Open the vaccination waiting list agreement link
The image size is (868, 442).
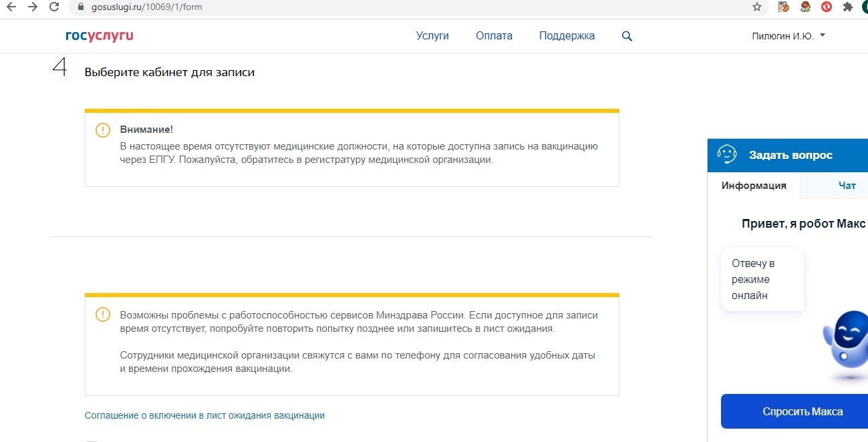204,415
